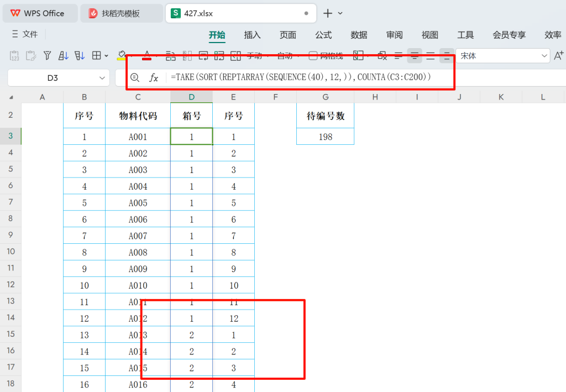This screenshot has width=566, height=392.
Task: Select cell A008
Action: tap(138, 252)
